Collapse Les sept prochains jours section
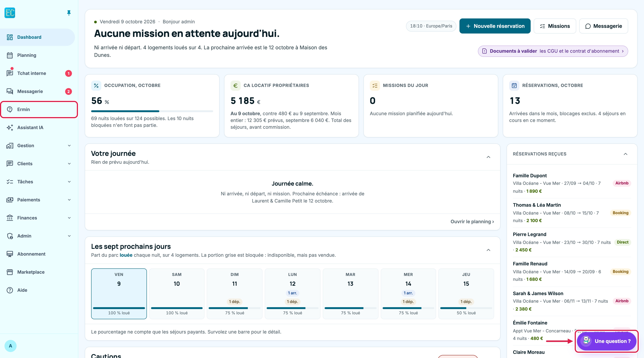The width and height of the screenshot is (644, 358). click(x=488, y=250)
